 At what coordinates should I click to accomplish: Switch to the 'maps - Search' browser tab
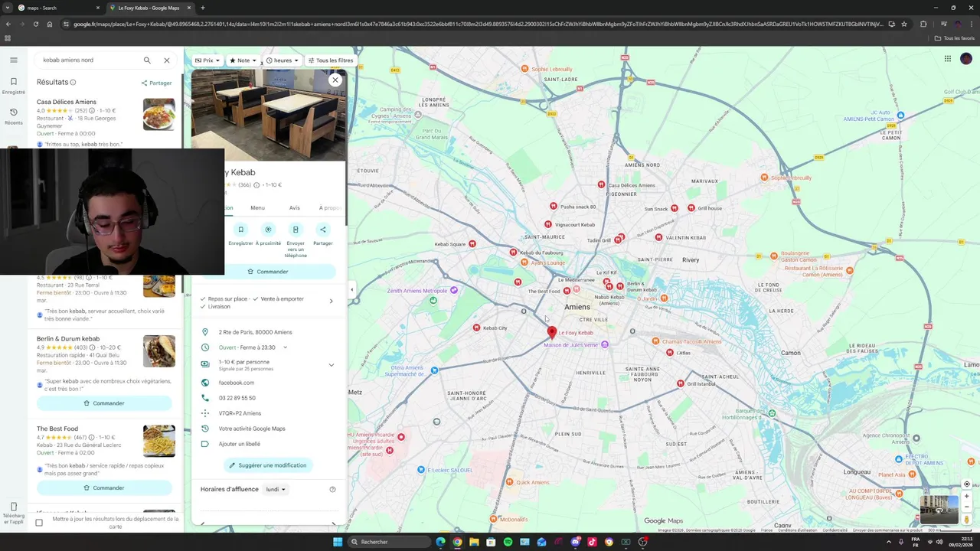(x=57, y=8)
